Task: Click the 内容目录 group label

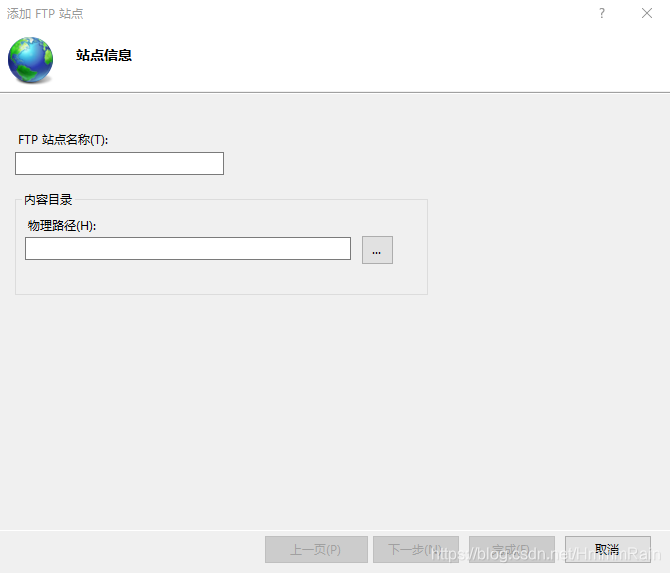Action: click(48, 200)
